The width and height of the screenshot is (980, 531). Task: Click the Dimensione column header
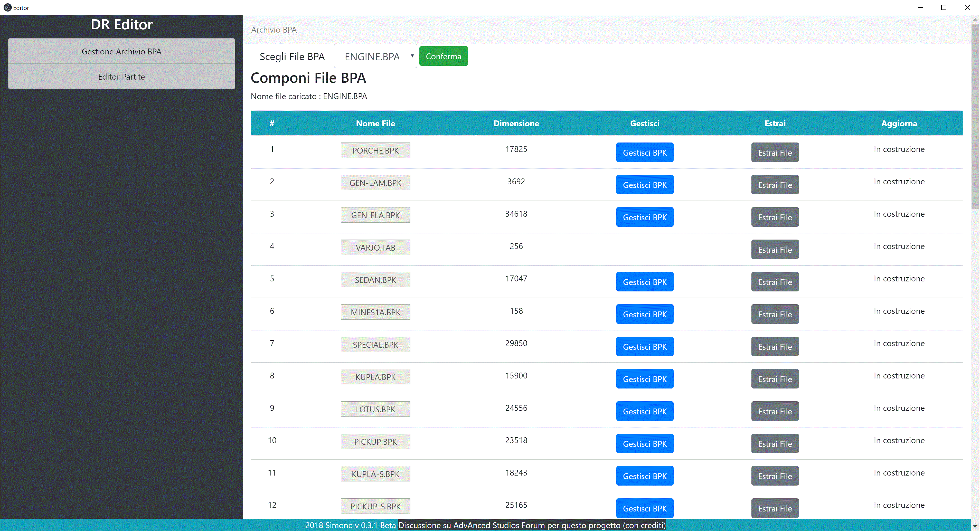516,123
